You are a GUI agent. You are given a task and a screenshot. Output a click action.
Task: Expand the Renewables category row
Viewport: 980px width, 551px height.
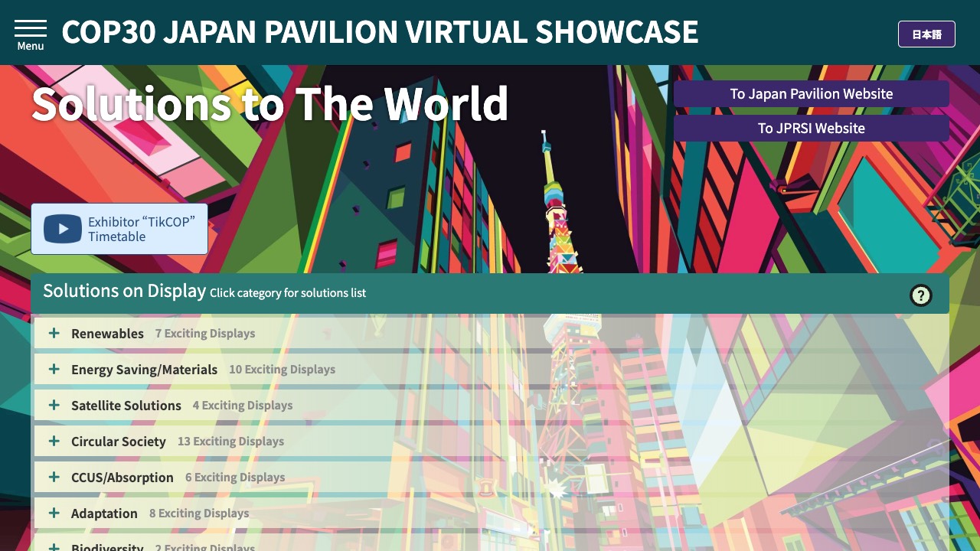[490, 333]
